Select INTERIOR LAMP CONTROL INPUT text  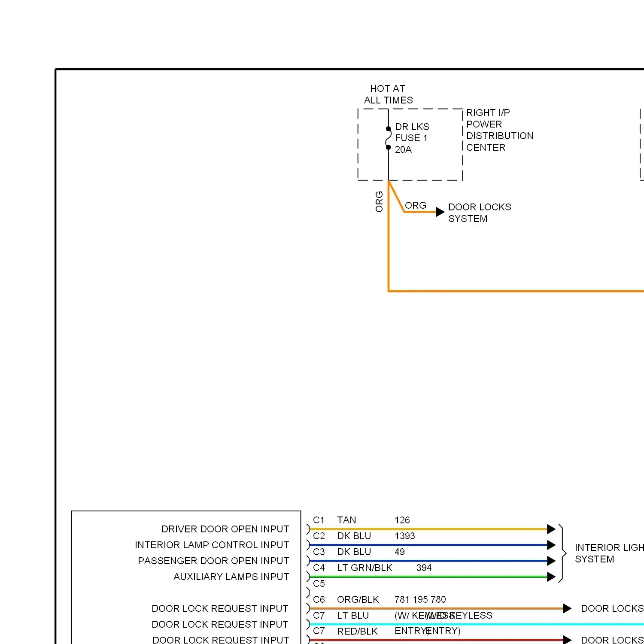212,545
